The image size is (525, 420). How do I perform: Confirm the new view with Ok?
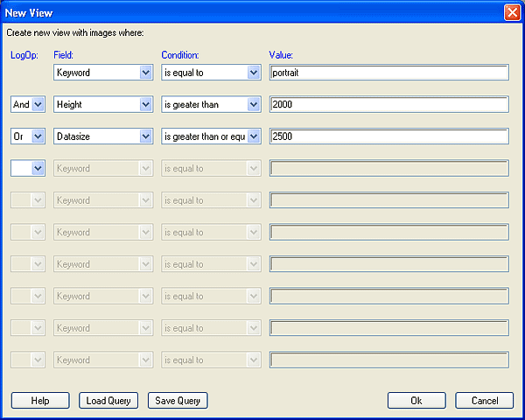416,401
